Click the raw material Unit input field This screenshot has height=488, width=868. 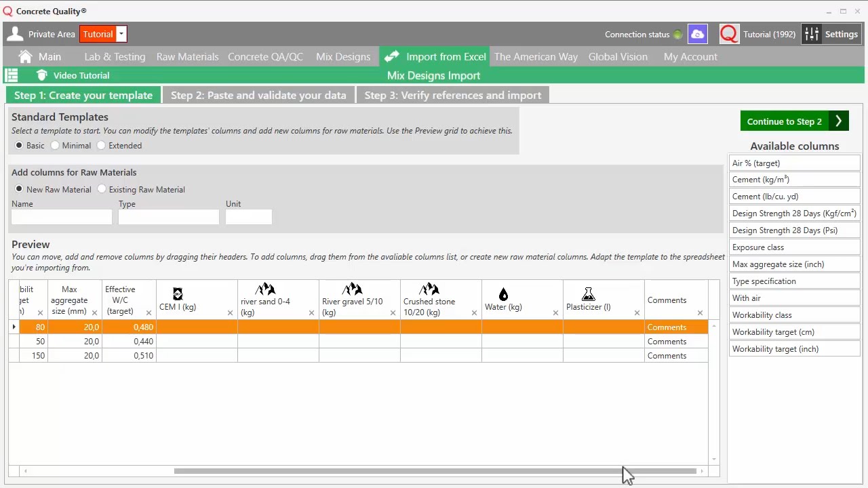[249, 217]
